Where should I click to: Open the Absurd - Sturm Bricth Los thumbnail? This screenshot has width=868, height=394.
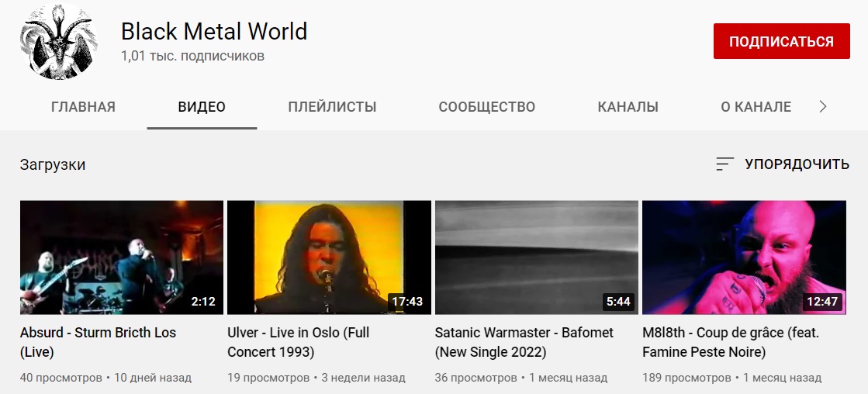[122, 257]
